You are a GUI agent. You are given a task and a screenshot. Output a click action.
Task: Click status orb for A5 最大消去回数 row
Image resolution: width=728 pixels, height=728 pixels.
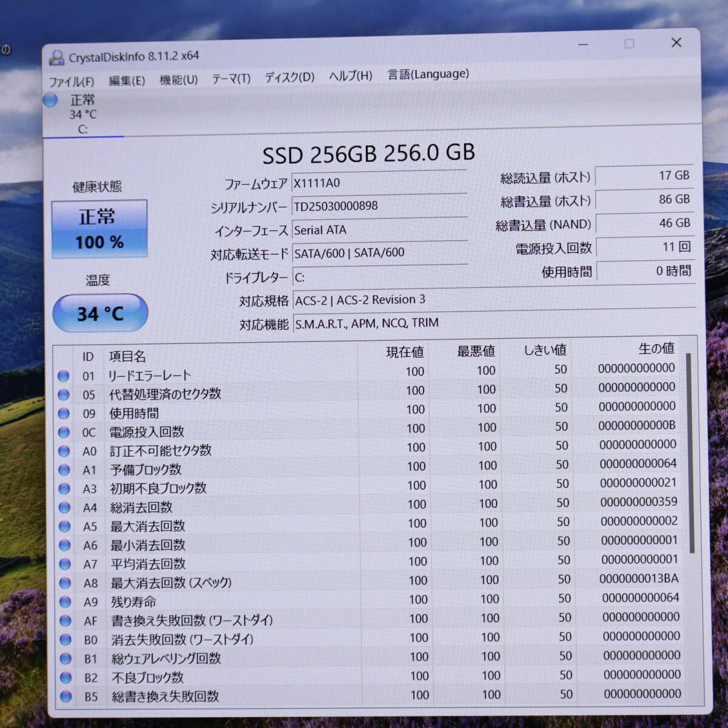coord(65,527)
